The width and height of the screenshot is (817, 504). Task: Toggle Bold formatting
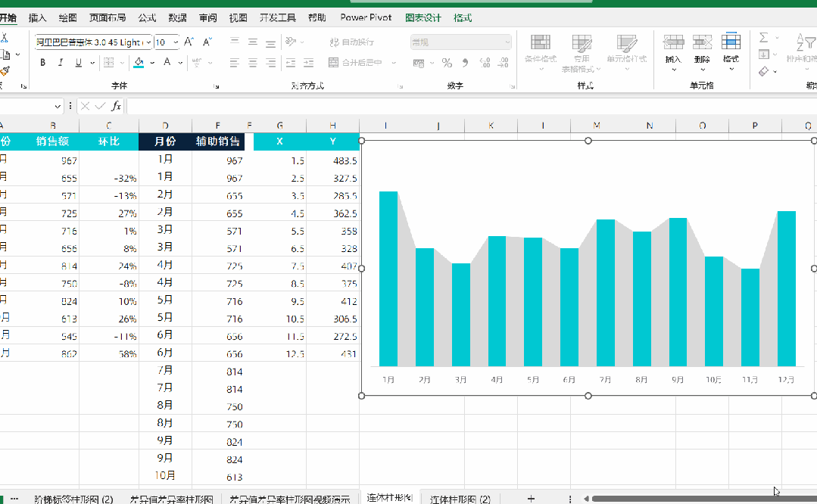pyautogui.click(x=42, y=63)
